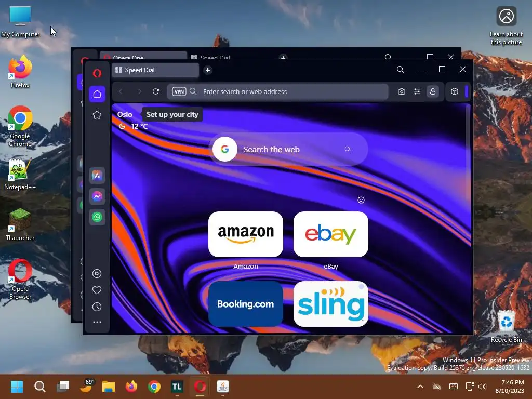Select the Opera Browser desktop shortcut

(x=20, y=279)
